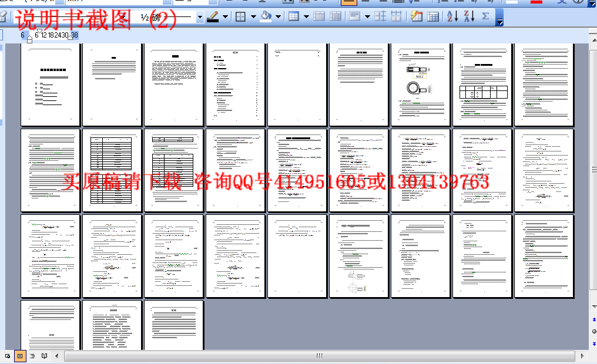The height and width of the screenshot is (364, 597).
Task: Switch to Web Layout view
Action: [7, 356]
